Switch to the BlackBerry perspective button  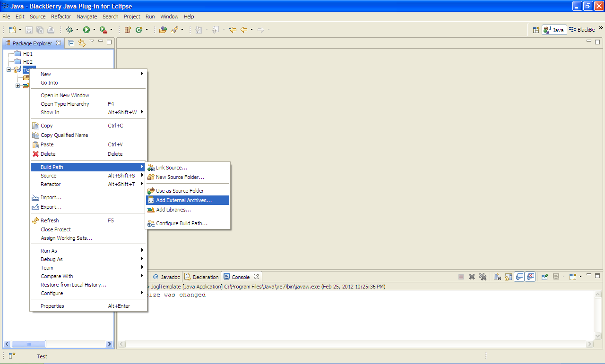click(x=582, y=30)
